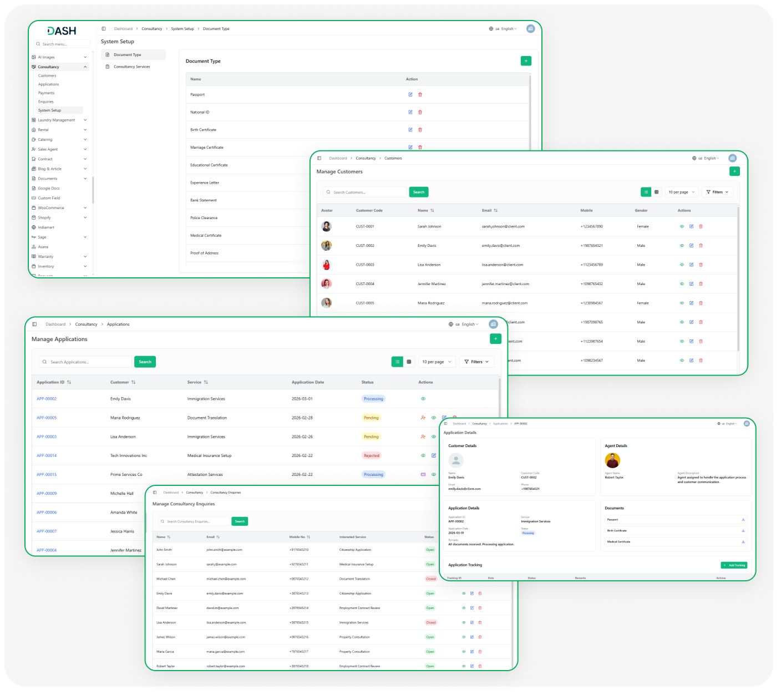Open the Filters dropdown in Manage Applications

tap(476, 362)
